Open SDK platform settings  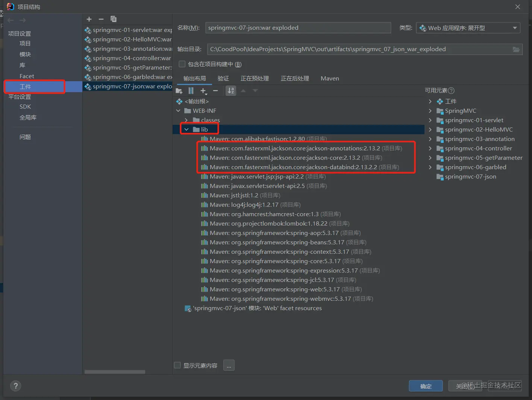[25, 107]
